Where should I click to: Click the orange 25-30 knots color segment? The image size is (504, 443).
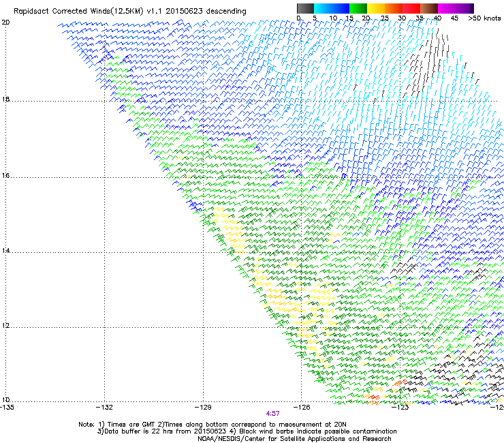pyautogui.click(x=394, y=8)
